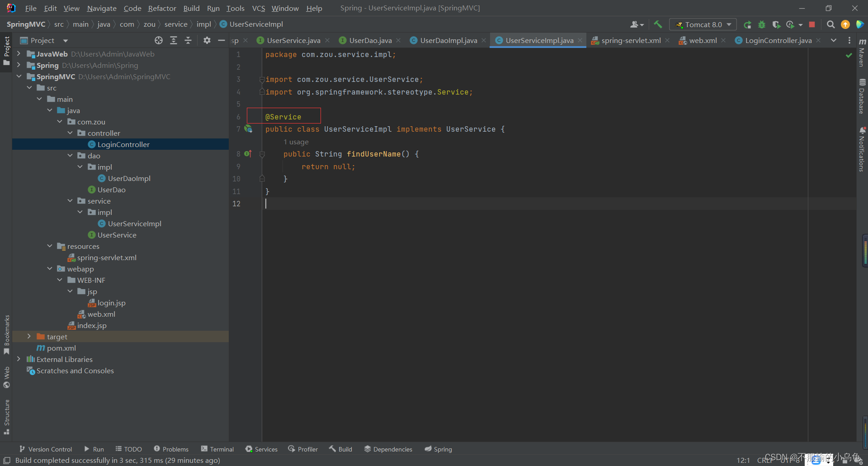This screenshot has height=466, width=868.
Task: Click the Spring bean gutter icon on line 7
Action: [248, 129]
